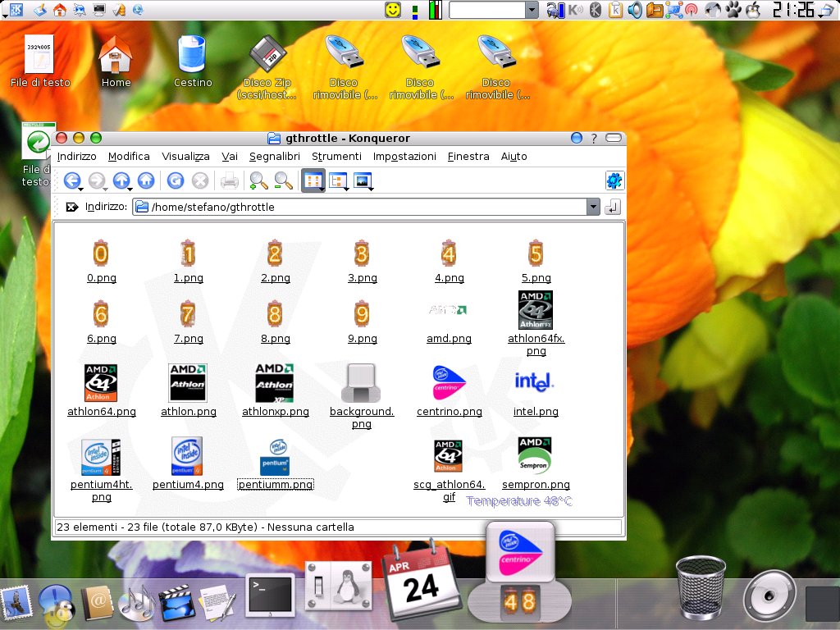Zoom out with the magnifier minus icon
840x630 pixels.
click(283, 181)
